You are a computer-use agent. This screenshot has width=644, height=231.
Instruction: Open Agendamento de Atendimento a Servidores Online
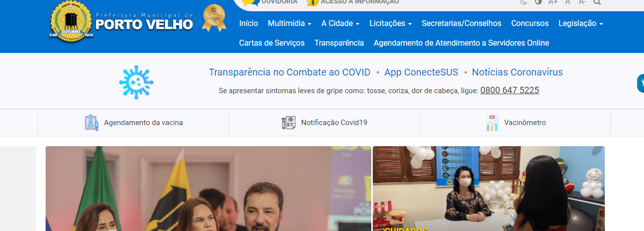461,43
